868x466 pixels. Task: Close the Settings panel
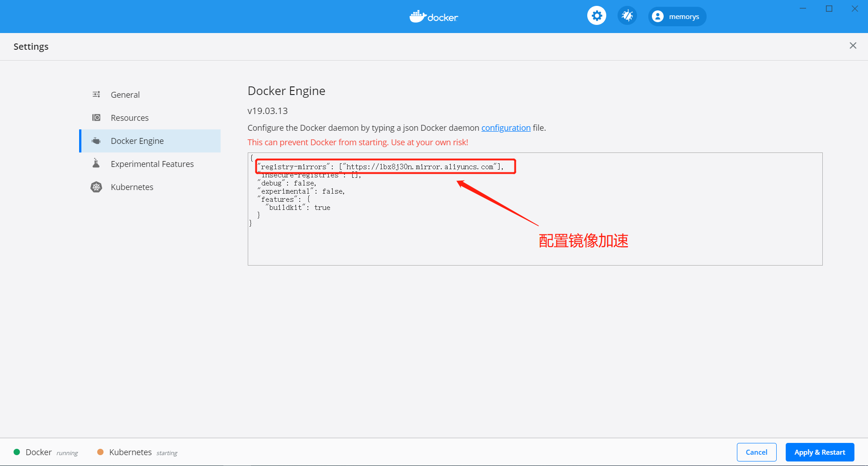[853, 46]
